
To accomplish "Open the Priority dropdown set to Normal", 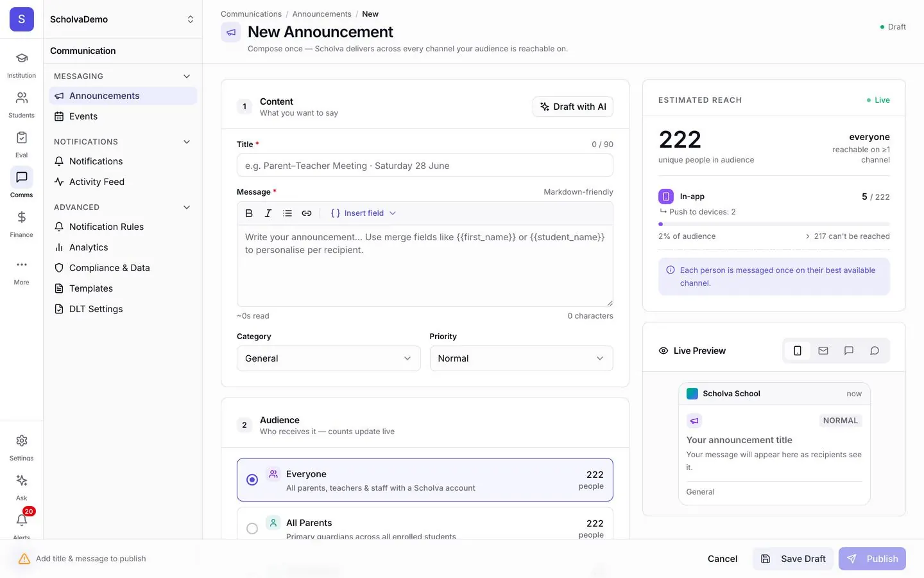I will coord(521,358).
